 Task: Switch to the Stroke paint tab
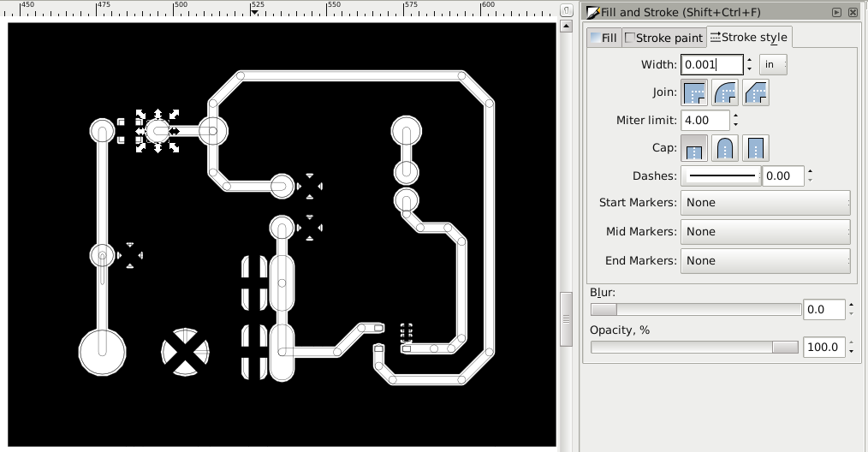pos(663,38)
